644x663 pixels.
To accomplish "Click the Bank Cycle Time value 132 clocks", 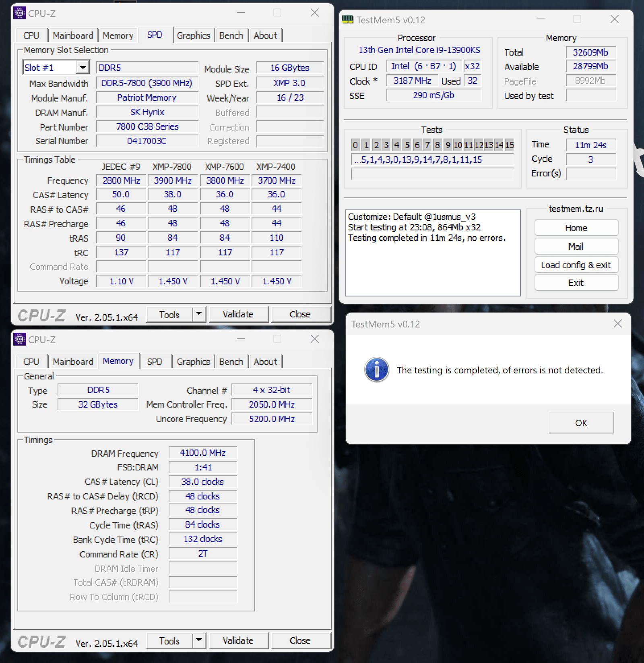I will pyautogui.click(x=203, y=539).
